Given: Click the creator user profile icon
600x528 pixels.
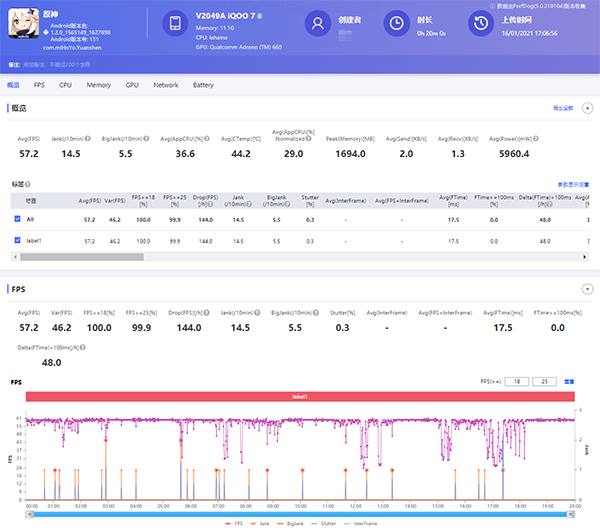Looking at the screenshot, I should tap(319, 24).
